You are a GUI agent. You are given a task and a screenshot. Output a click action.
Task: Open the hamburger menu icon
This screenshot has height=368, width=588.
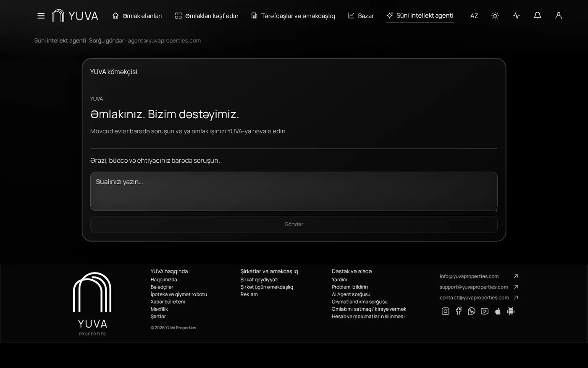coord(41,16)
